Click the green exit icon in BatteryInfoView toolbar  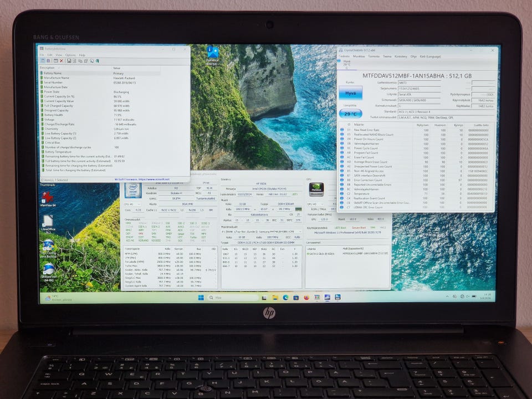[98, 61]
